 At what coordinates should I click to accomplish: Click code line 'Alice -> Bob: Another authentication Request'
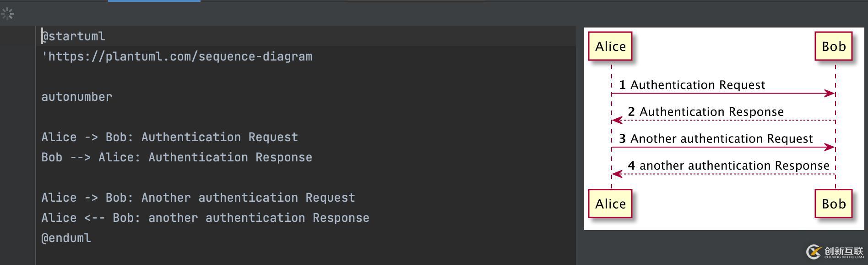click(198, 198)
